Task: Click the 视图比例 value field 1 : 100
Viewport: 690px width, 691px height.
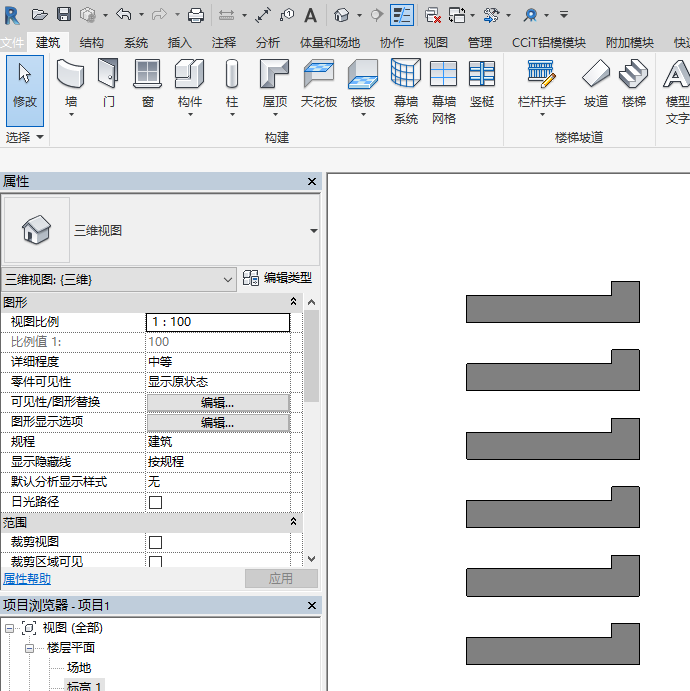Action: click(x=218, y=322)
